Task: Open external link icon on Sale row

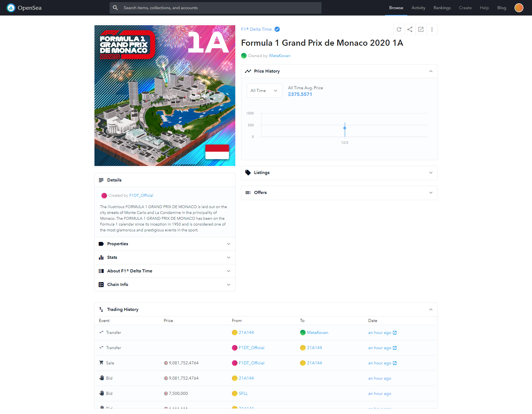Action: 395,363
